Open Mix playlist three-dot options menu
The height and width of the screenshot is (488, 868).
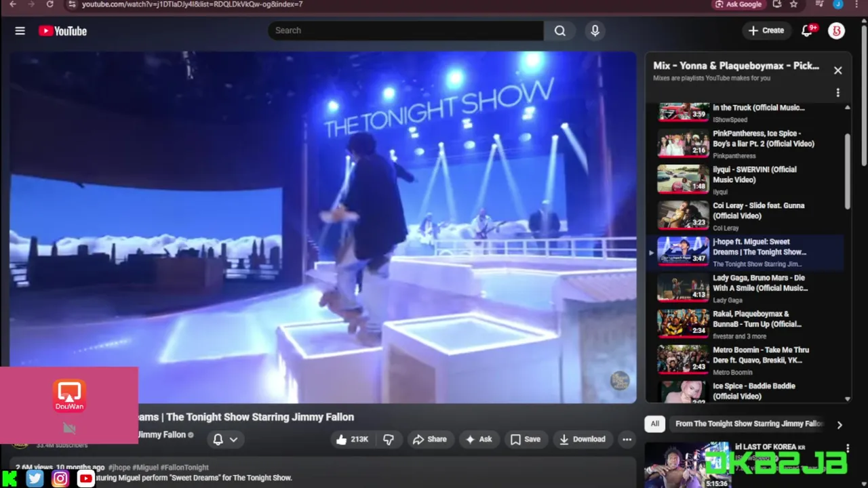(x=837, y=92)
